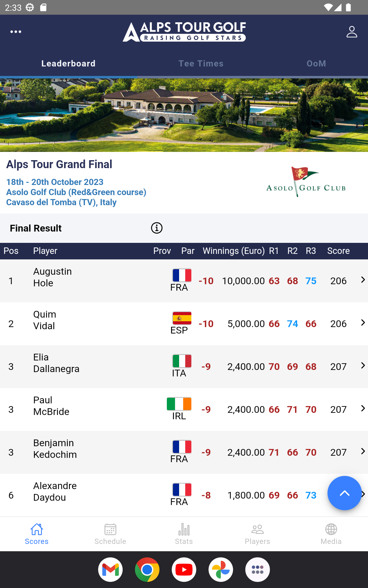Open the Players section in bottom navigation

258,534
